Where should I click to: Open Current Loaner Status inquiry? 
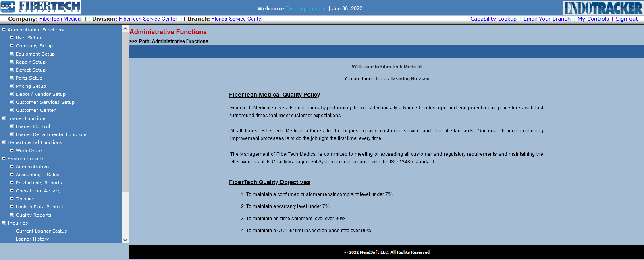pyautogui.click(x=41, y=231)
